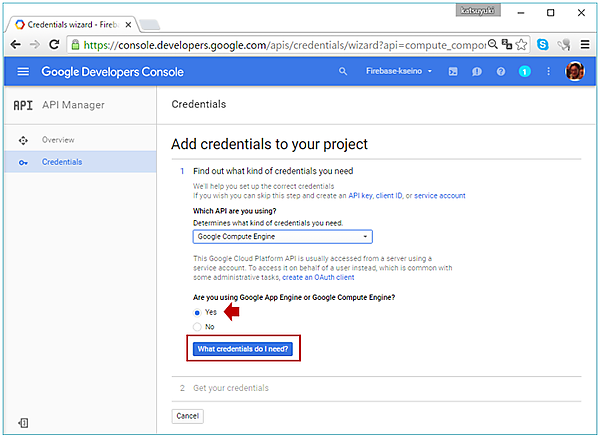Click the What credentials do I need button
600x436 pixels.
(243, 349)
